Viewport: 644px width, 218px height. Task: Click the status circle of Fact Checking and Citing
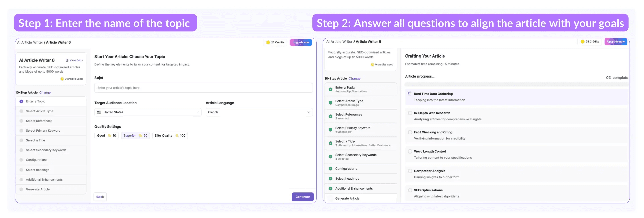(x=410, y=132)
